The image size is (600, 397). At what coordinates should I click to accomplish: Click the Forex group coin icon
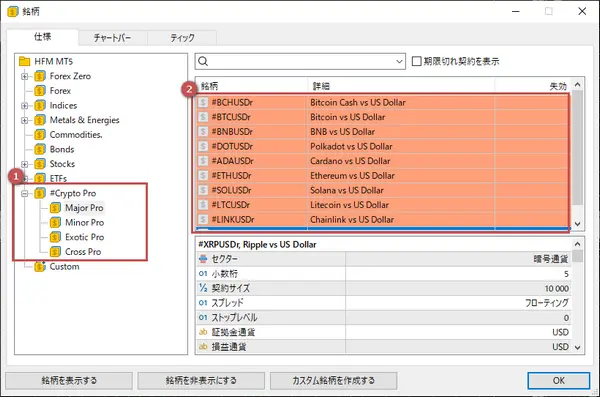(x=40, y=91)
